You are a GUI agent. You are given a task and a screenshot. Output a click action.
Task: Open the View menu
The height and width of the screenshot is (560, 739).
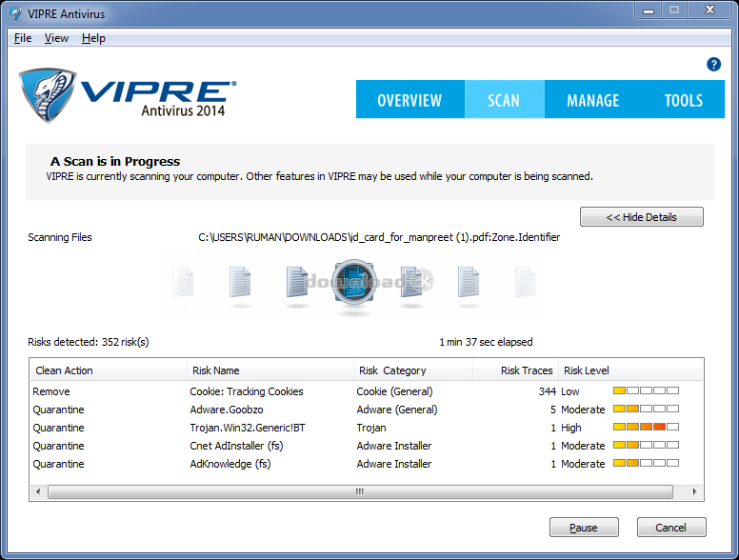coord(56,38)
